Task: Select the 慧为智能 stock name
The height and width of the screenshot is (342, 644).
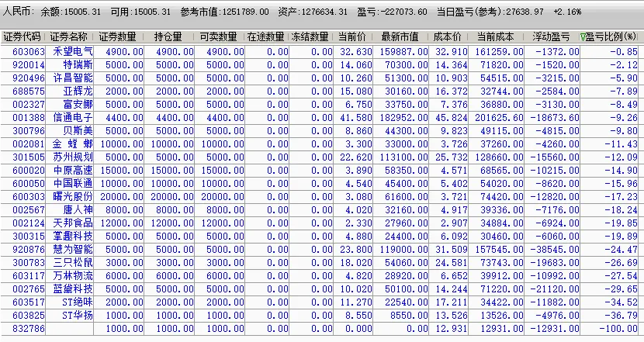Action: point(73,249)
